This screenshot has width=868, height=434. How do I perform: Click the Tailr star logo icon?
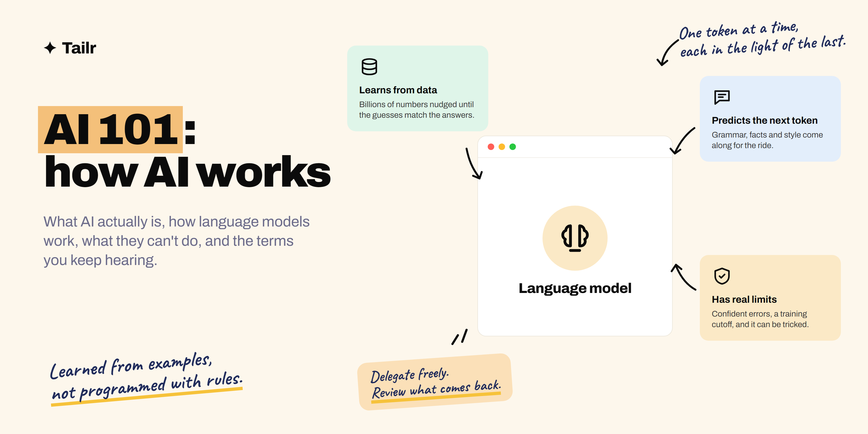50,48
